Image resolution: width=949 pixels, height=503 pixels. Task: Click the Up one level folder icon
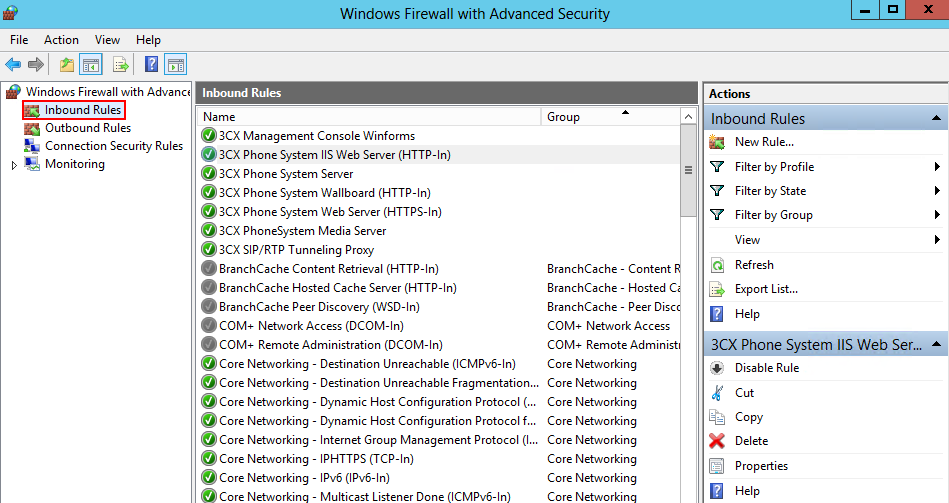point(67,64)
